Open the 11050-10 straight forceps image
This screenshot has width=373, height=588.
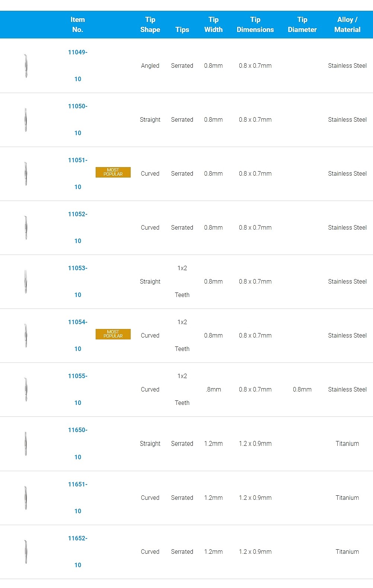[26, 120]
